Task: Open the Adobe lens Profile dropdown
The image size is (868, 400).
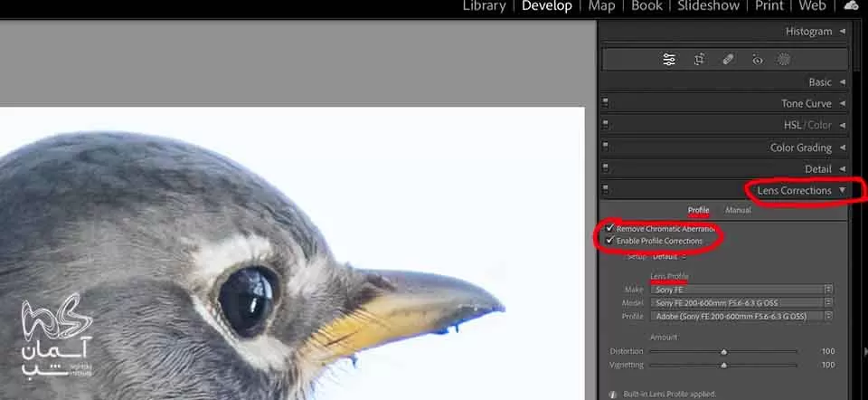Action: click(742, 317)
